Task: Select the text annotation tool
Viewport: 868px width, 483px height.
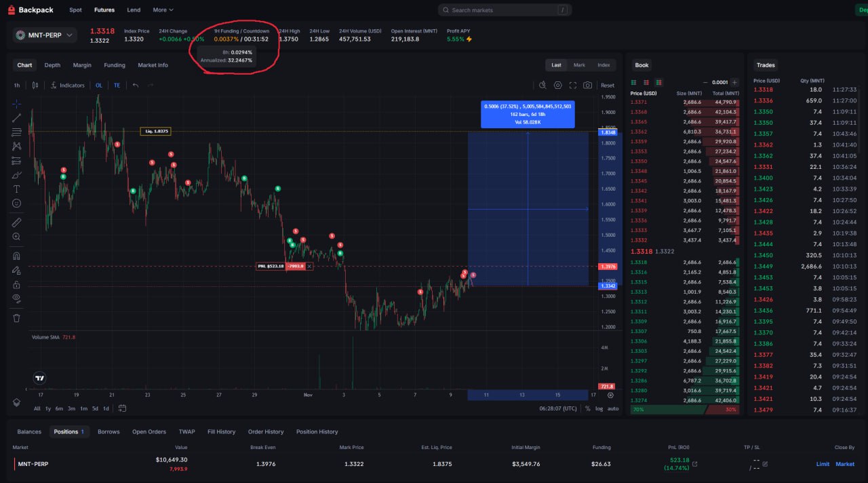Action: 16,189
